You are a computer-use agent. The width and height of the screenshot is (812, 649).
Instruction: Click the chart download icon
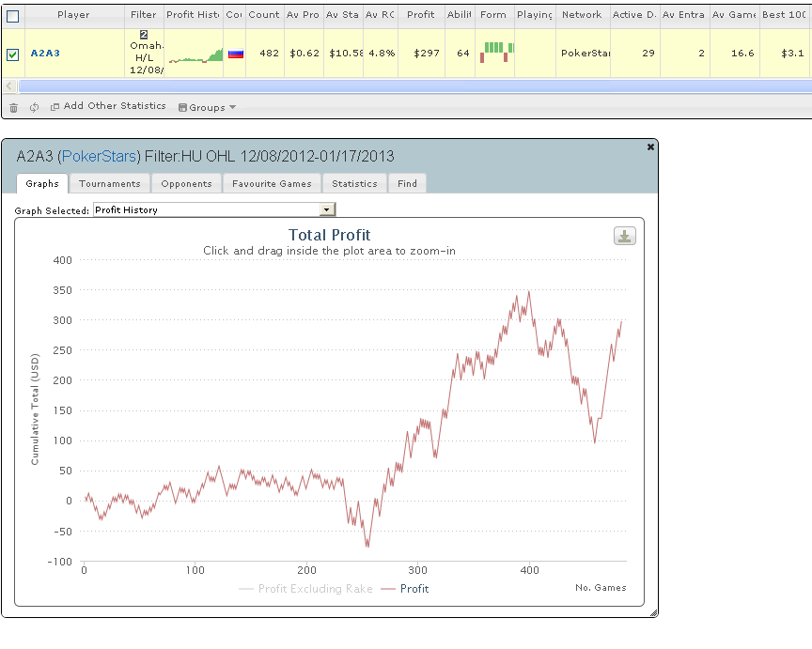click(x=625, y=236)
